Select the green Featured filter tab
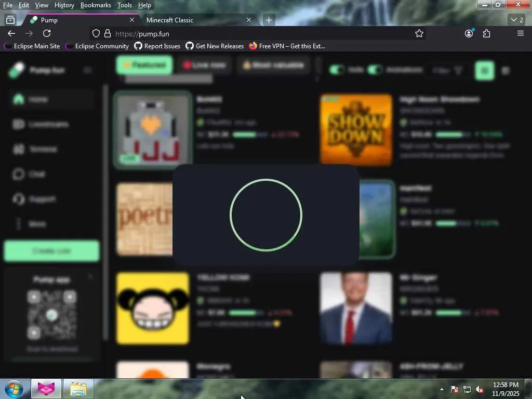This screenshot has height=399, width=532. [x=144, y=65]
